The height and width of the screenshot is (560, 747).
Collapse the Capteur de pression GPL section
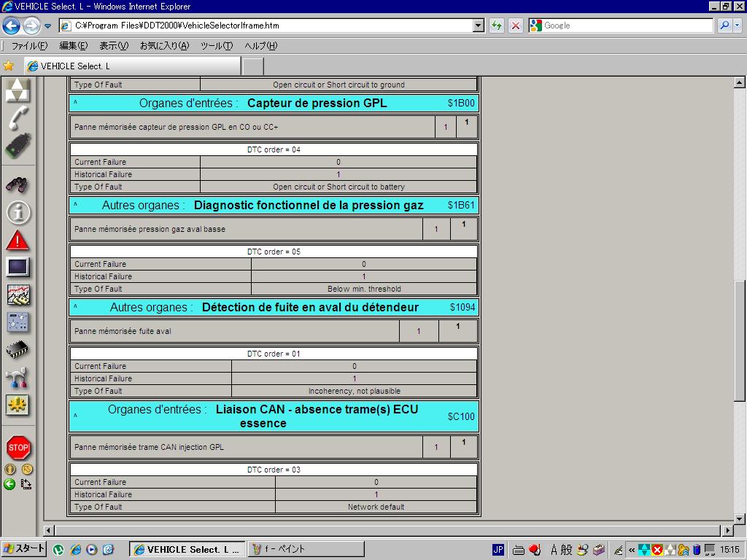pyautogui.click(x=75, y=103)
